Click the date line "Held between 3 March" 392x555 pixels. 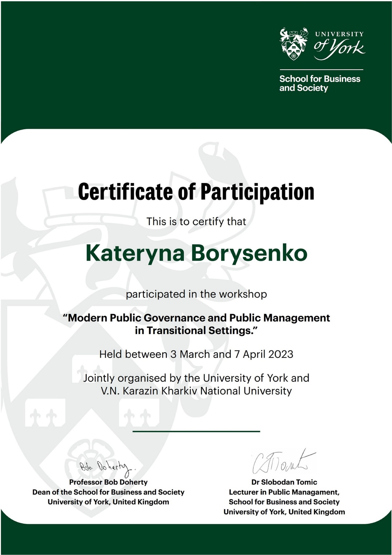[196, 354]
